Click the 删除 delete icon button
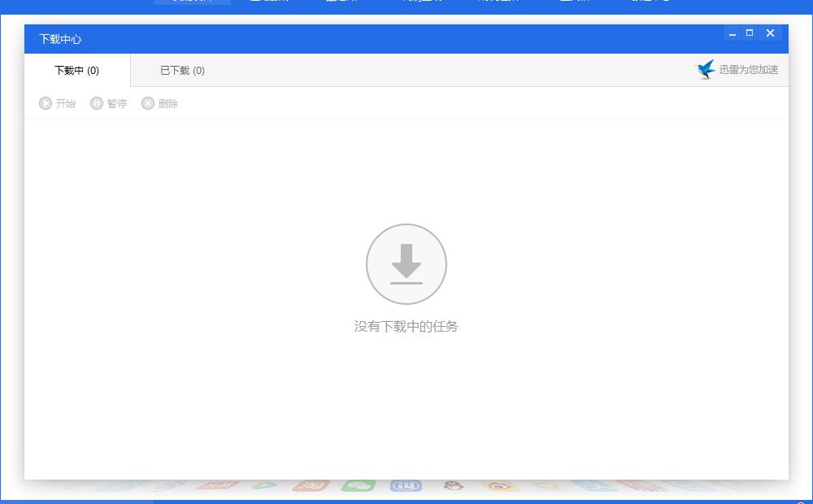The image size is (813, 504). (148, 103)
